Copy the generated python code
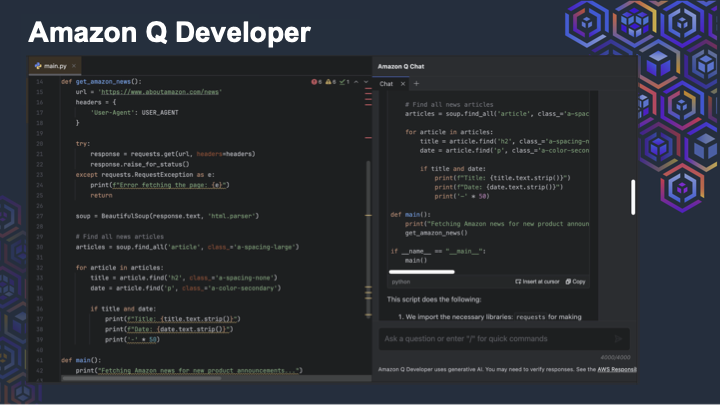Viewport: 720px width, 405px height. point(575,281)
